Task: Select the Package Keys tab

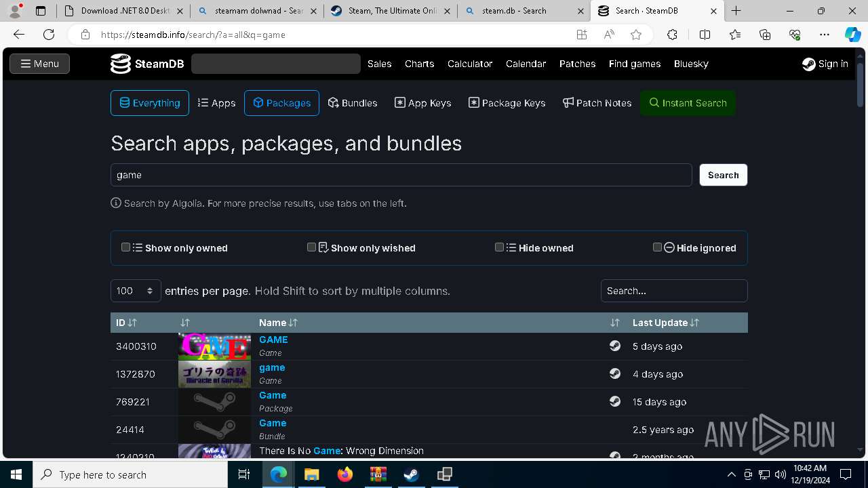Action: [507, 103]
